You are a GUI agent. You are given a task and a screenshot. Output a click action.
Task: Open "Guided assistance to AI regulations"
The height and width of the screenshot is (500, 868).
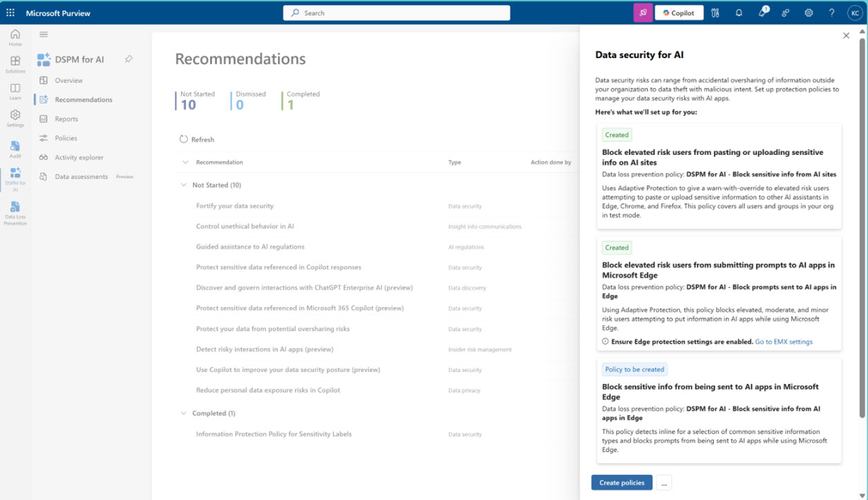pos(250,247)
